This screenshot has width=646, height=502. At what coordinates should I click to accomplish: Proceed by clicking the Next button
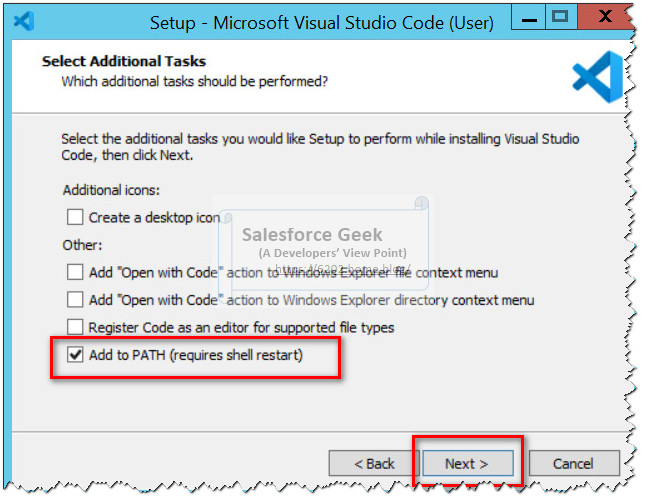tap(467, 463)
